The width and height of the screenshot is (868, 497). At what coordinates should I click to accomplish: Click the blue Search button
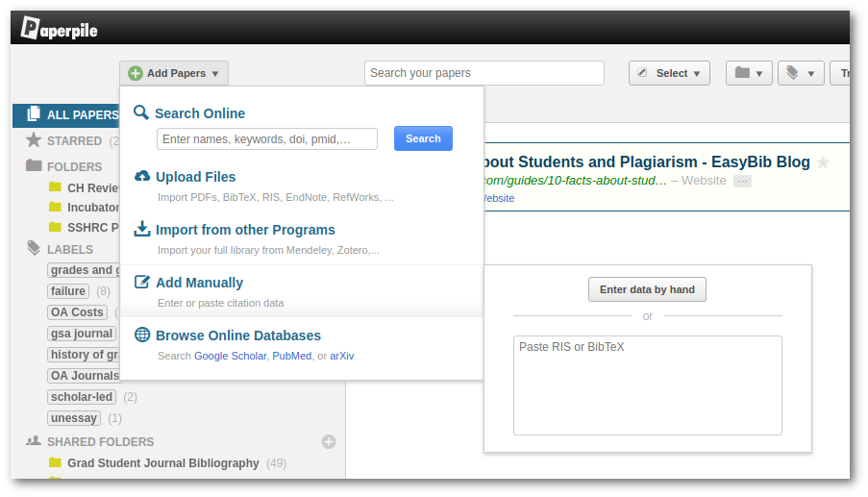[423, 138]
